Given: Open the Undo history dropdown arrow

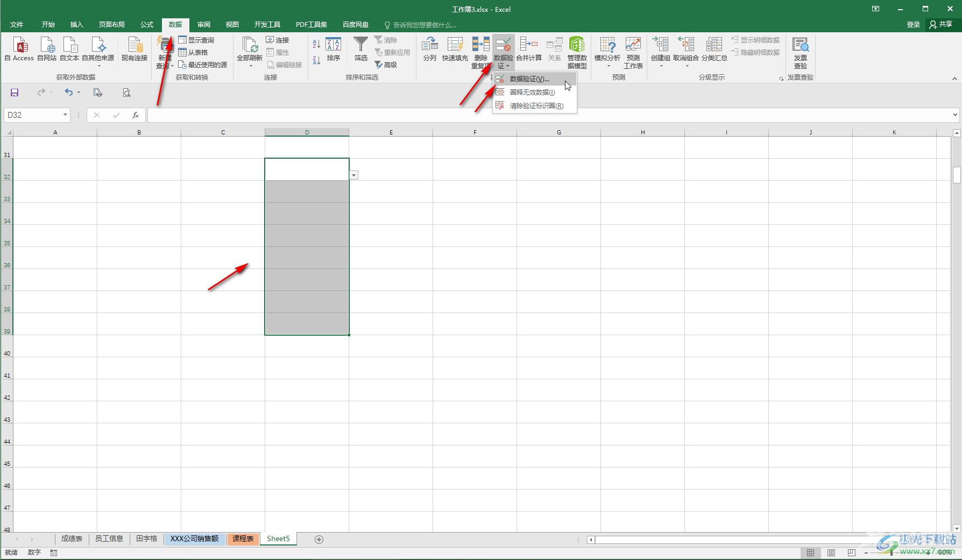Looking at the screenshot, I should (79, 93).
